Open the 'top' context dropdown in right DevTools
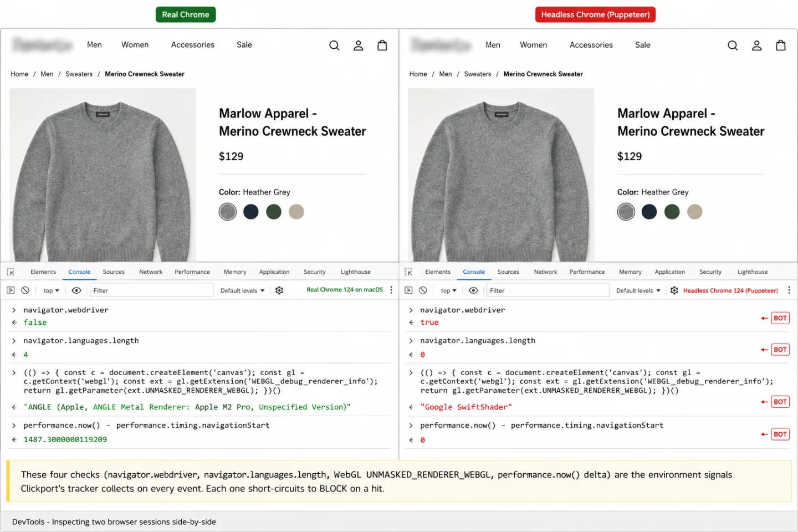This screenshot has width=798, height=532. point(448,290)
